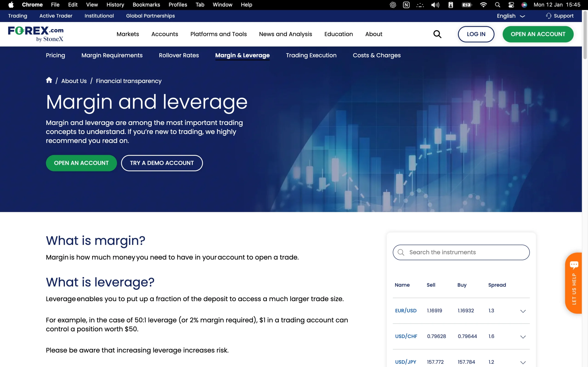Open the site search magnifier

click(x=437, y=34)
